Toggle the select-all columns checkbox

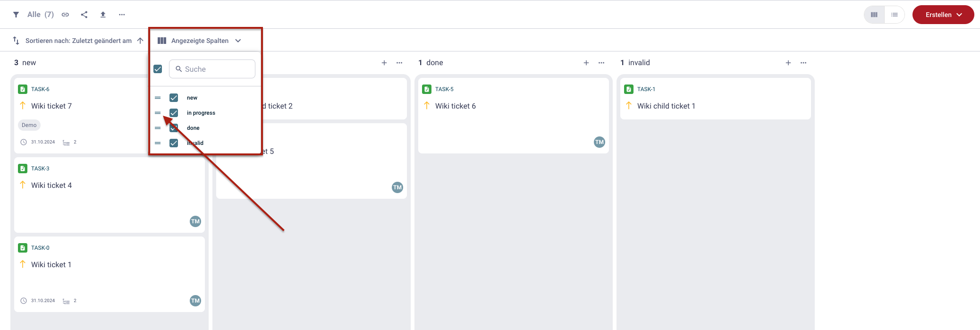pos(158,69)
